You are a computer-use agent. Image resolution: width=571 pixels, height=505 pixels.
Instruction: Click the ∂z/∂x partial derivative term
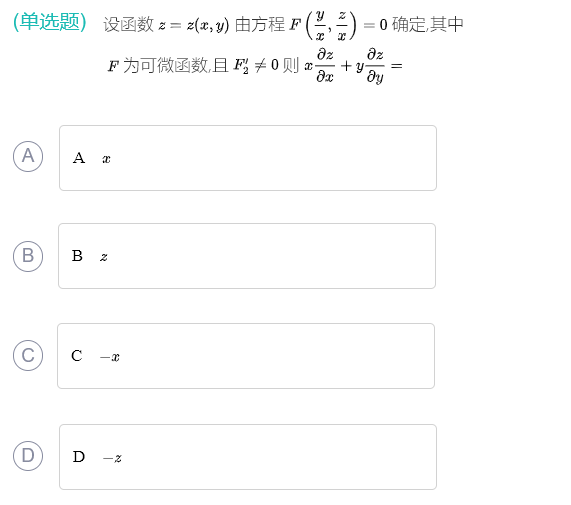[325, 66]
